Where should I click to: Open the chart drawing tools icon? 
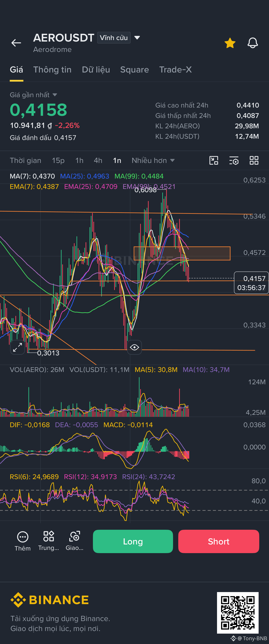coord(214,160)
